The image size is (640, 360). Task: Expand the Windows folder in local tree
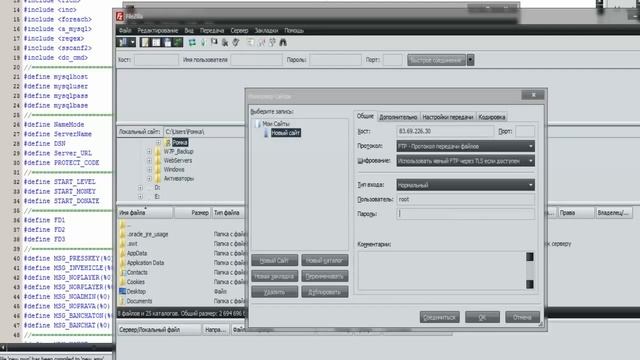[149, 169]
